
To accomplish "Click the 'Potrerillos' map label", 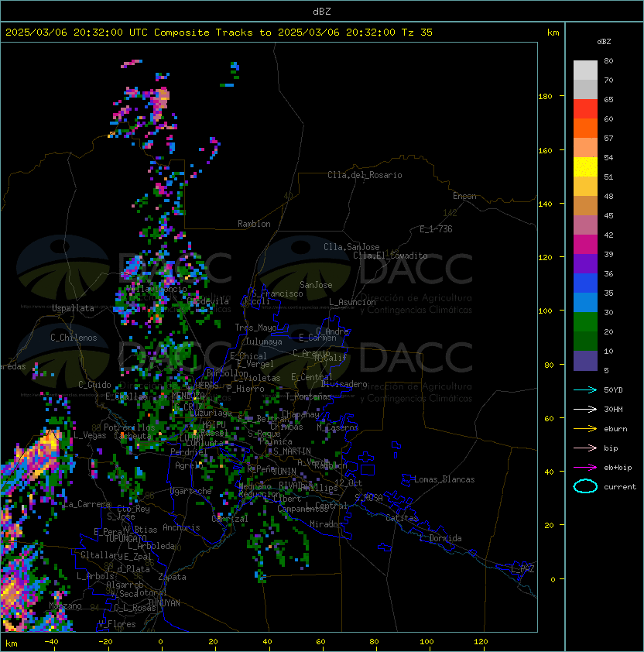I will click(x=129, y=427).
